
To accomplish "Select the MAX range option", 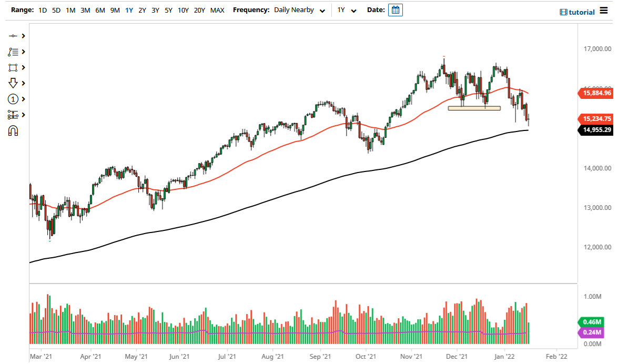I will tap(217, 9).
